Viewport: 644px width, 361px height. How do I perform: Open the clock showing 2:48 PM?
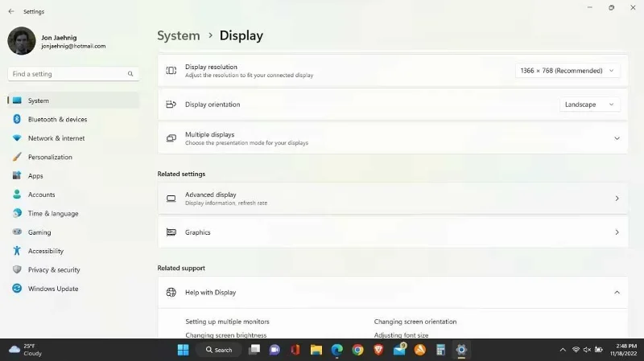[x=623, y=350]
